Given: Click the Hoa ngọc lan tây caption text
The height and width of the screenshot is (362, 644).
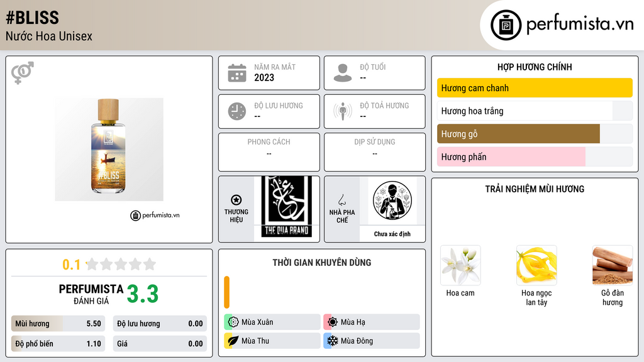Looking at the screenshot, I should [x=536, y=297].
